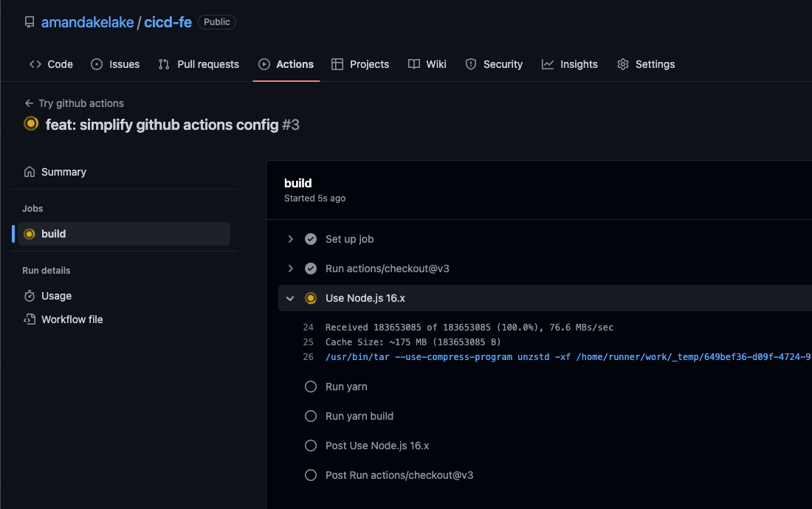Click the Run yarn pending circle icon
The image size is (812, 509).
tap(311, 387)
